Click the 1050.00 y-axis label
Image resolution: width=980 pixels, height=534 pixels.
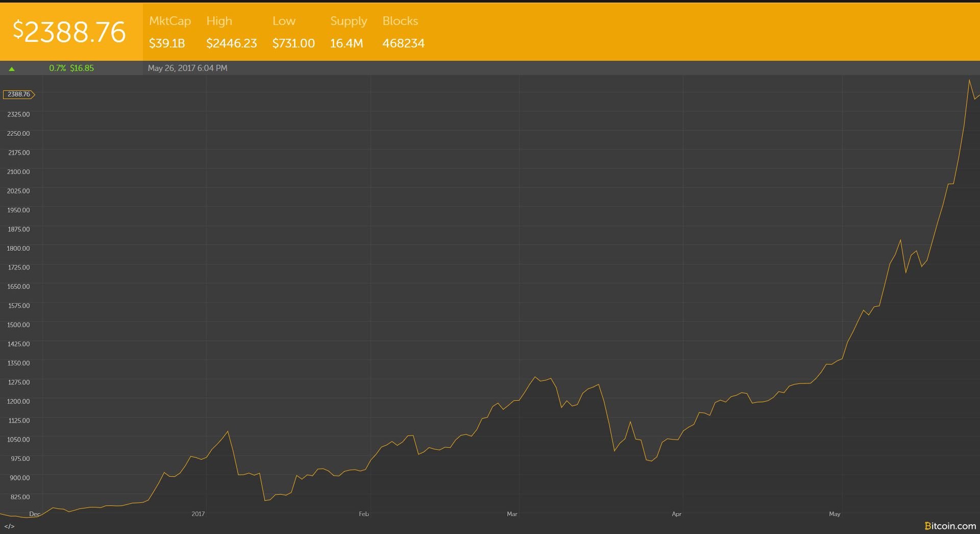[18, 440]
